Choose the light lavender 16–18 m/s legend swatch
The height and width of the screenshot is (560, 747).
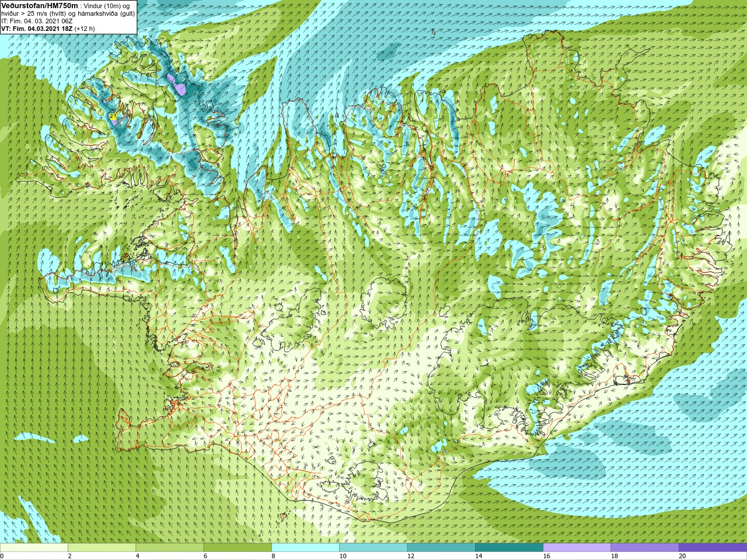[577, 548]
